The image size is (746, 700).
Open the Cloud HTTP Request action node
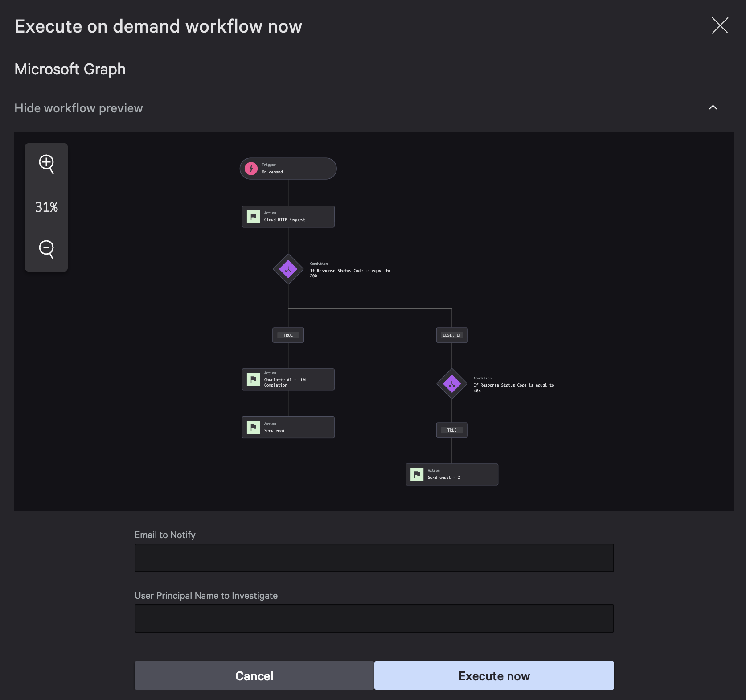(x=288, y=217)
